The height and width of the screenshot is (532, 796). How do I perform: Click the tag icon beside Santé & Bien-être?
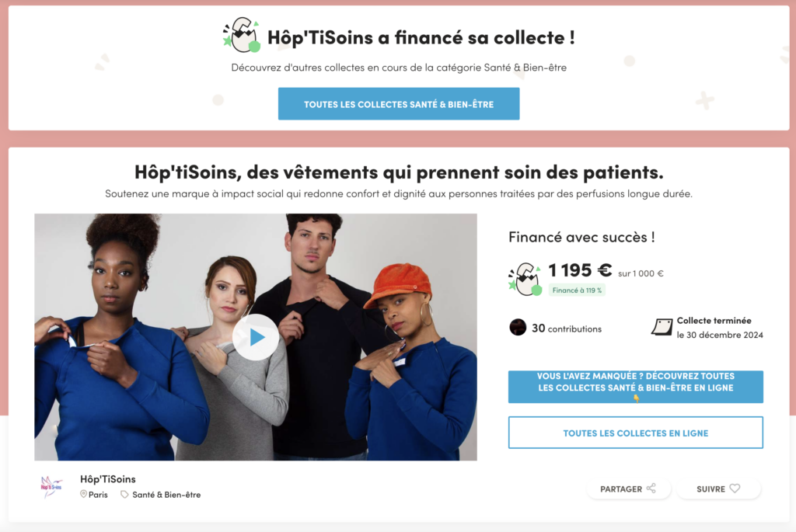pos(124,495)
